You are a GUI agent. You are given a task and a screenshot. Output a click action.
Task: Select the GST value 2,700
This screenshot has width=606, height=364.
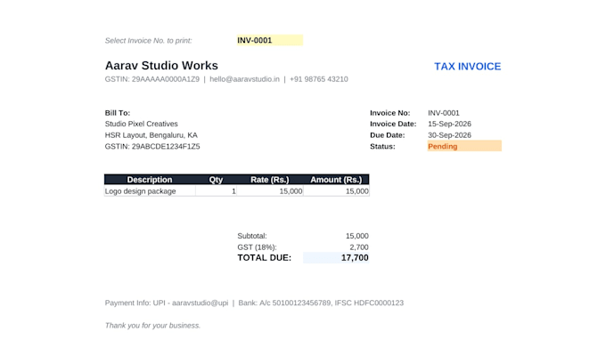(x=359, y=247)
